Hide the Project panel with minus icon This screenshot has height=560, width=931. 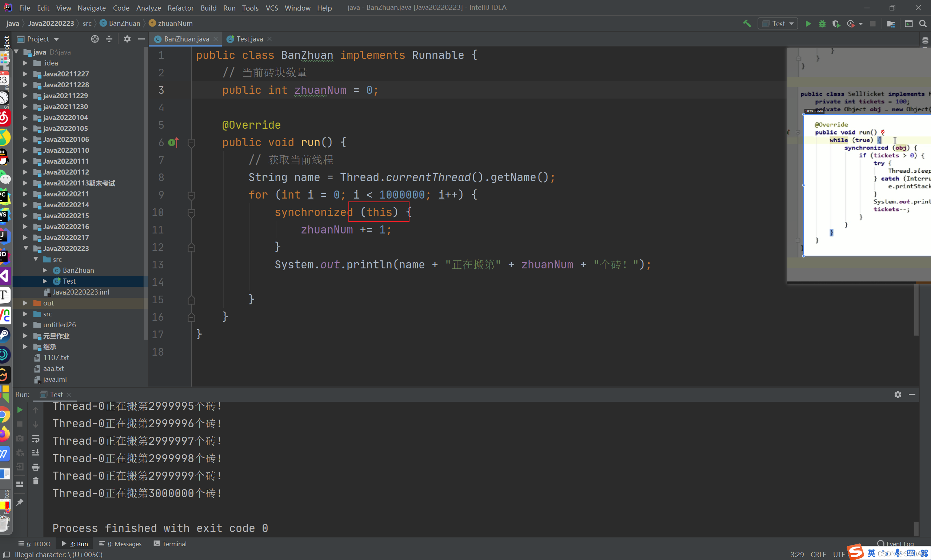(141, 39)
